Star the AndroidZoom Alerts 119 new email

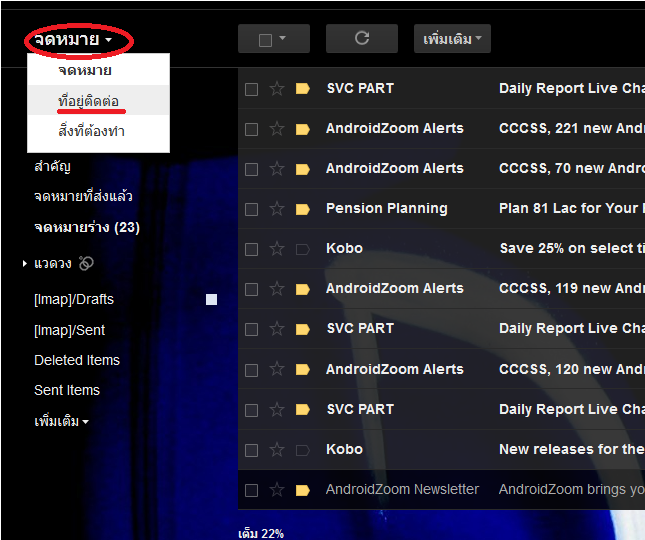point(277,289)
